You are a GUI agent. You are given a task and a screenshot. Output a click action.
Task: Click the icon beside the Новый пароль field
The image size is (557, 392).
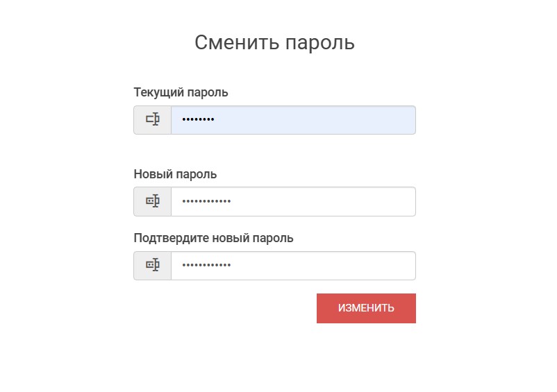tap(153, 201)
